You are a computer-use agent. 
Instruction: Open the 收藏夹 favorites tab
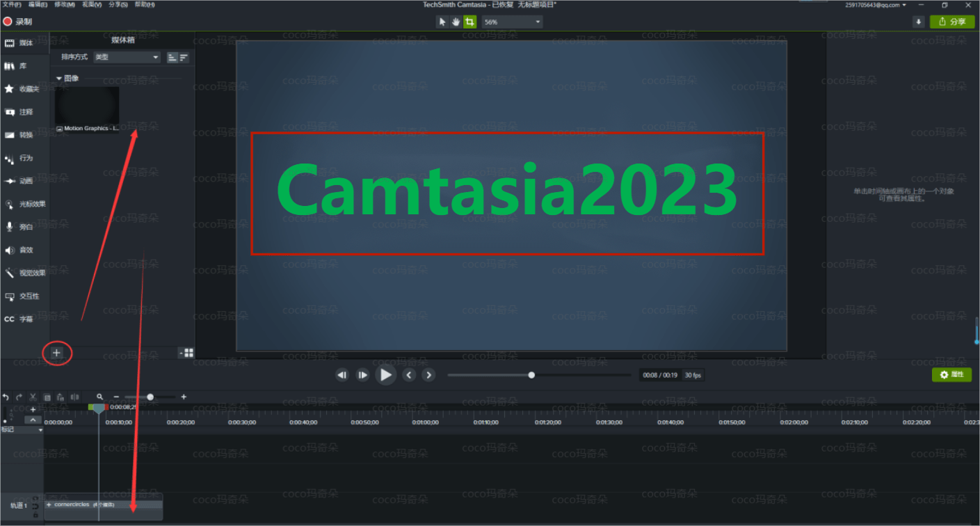pyautogui.click(x=25, y=89)
